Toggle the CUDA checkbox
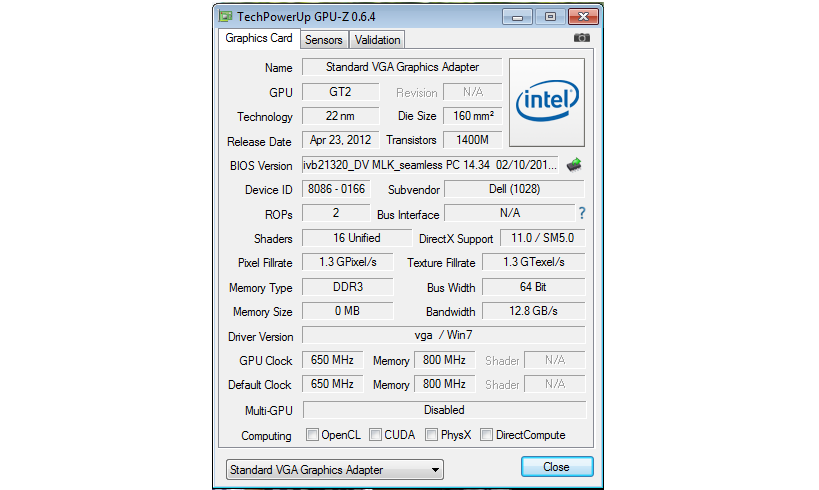Screen dimensions: 819x490 click(376, 435)
